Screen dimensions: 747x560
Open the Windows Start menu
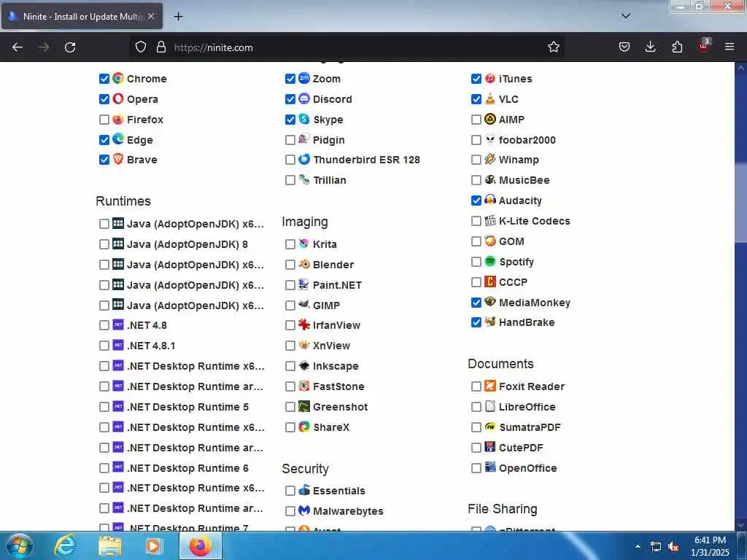click(x=20, y=545)
